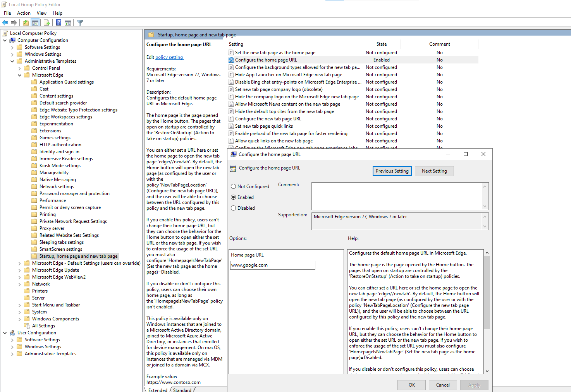Click the Computer Configuration monitor icon
571x392 pixels.
coord(12,40)
